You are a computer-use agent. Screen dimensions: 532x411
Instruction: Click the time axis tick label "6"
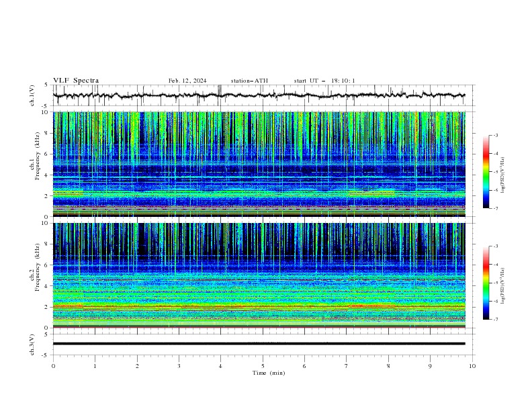click(304, 366)
